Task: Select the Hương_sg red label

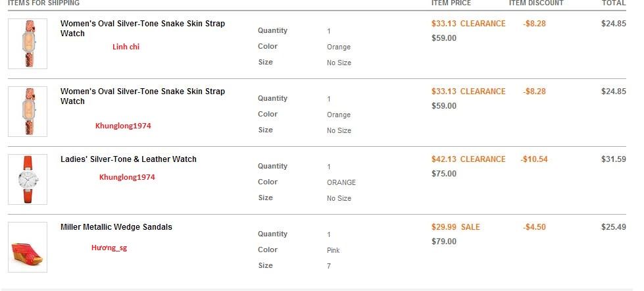Action: tap(109, 248)
